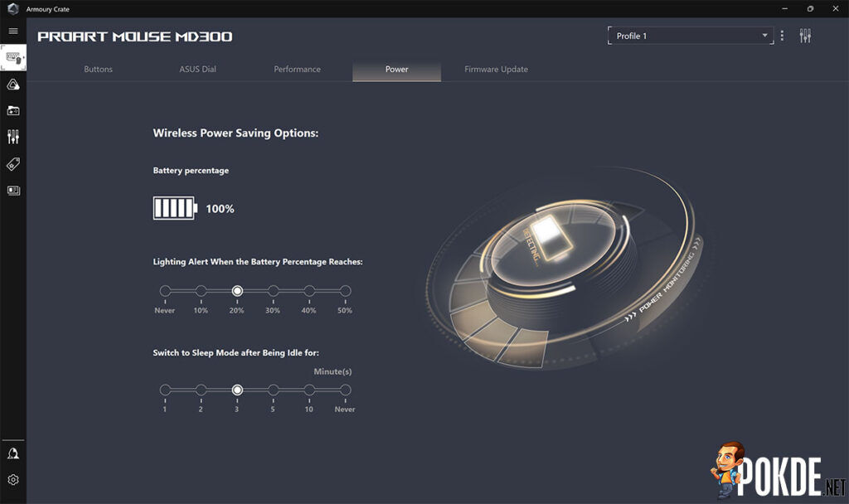Click the battery level icon
This screenshot has height=504, width=849.
(x=175, y=208)
